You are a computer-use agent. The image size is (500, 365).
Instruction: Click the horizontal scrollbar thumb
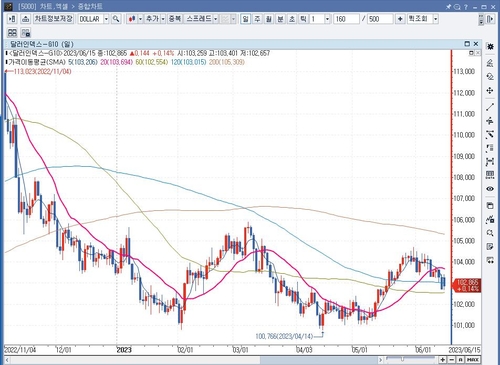pos(319,360)
